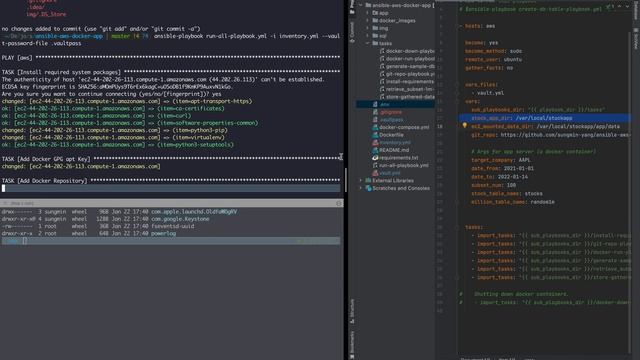Expand the app folder
The width and height of the screenshot is (640, 360).
(368, 13)
